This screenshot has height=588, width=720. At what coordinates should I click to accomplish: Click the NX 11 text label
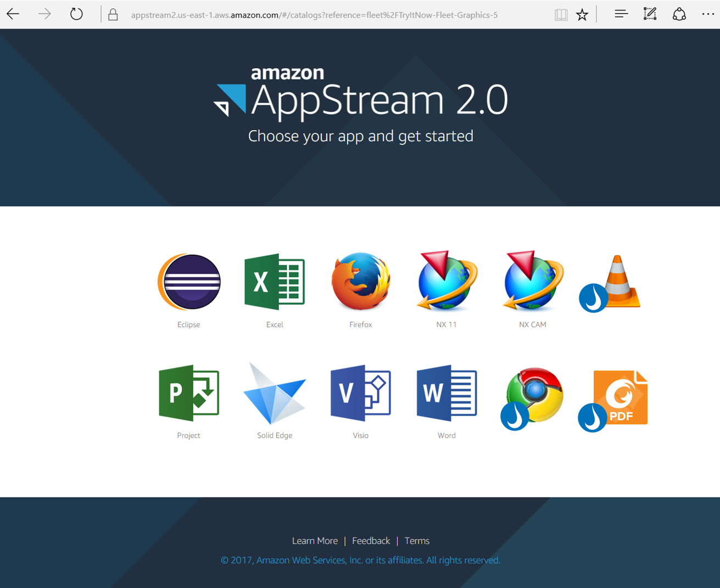pos(446,324)
